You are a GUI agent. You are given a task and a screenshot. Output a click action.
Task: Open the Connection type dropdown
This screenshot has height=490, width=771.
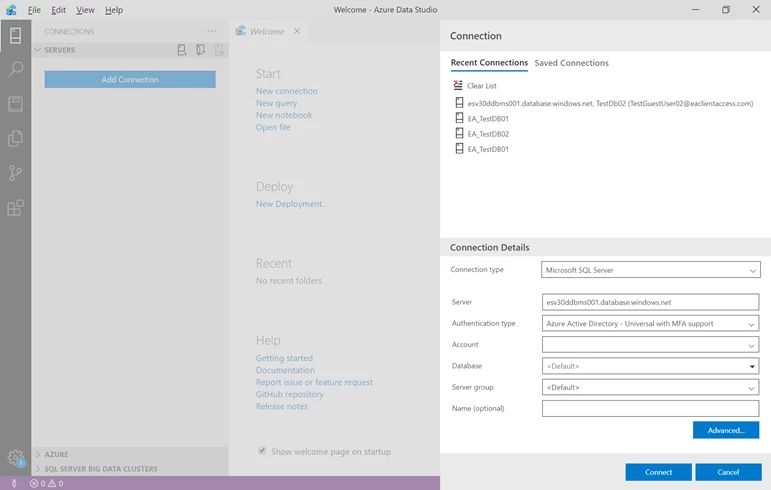(x=651, y=270)
